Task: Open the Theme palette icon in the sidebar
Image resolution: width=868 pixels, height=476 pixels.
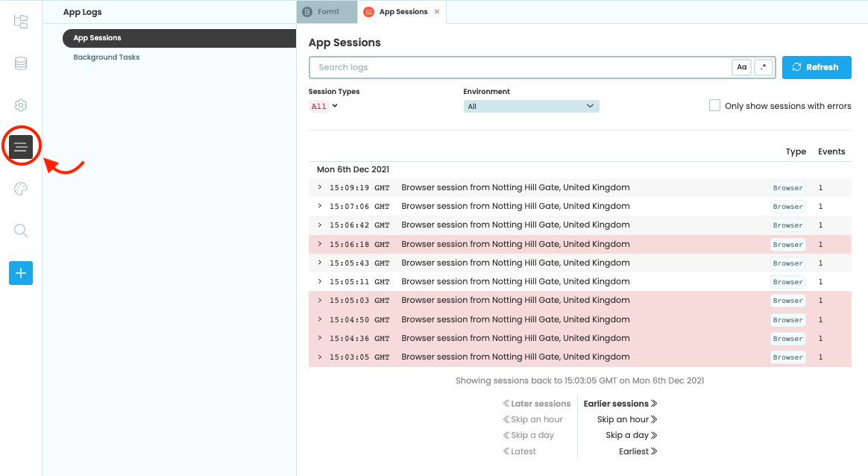Action: tap(21, 188)
